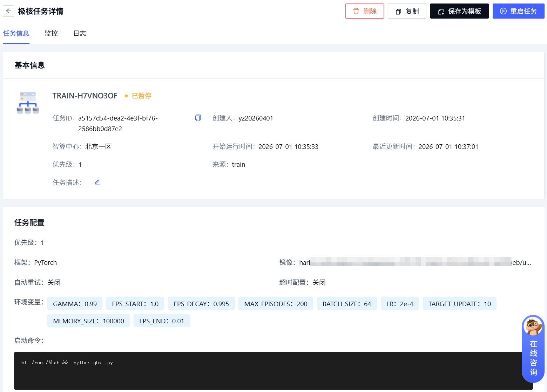Select the BATCH_SIZE: 64 tag

click(347, 304)
